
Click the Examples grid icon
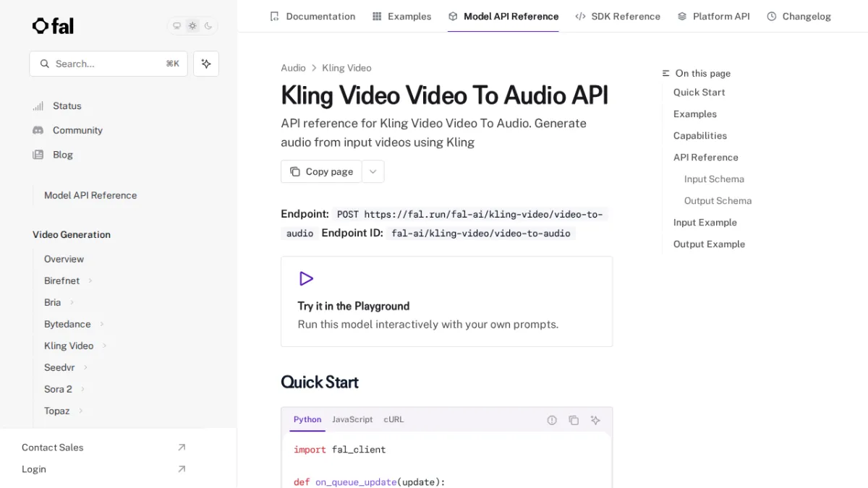[x=377, y=16]
